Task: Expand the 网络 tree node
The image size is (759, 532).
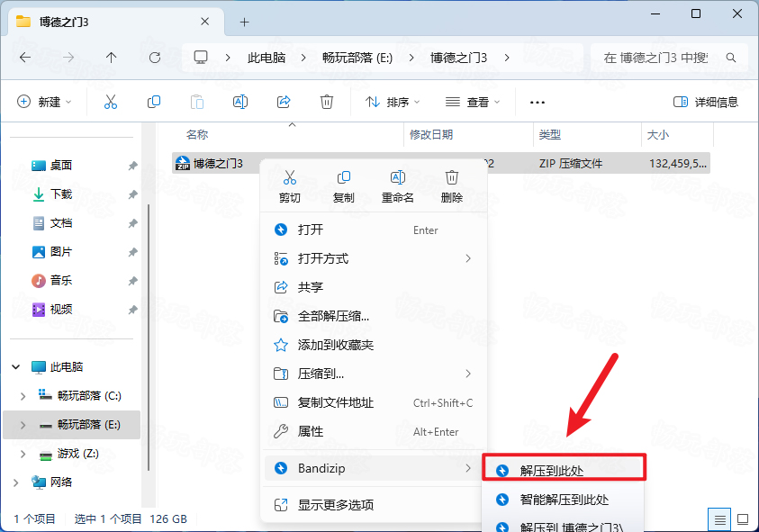Action: coord(16,482)
